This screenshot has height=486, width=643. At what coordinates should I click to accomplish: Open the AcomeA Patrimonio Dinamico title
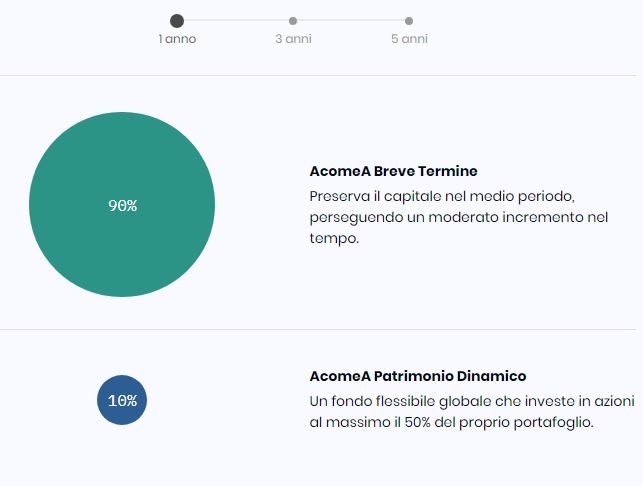tap(418, 376)
